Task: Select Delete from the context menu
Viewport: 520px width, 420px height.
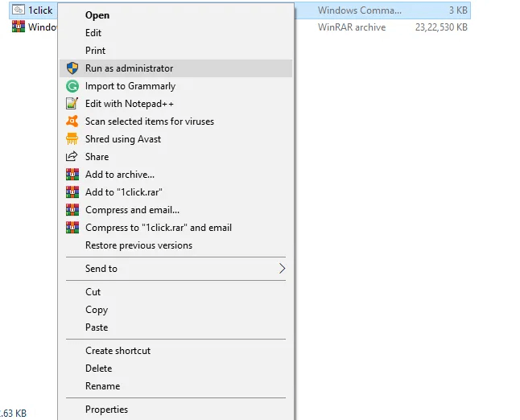Action: click(x=98, y=369)
